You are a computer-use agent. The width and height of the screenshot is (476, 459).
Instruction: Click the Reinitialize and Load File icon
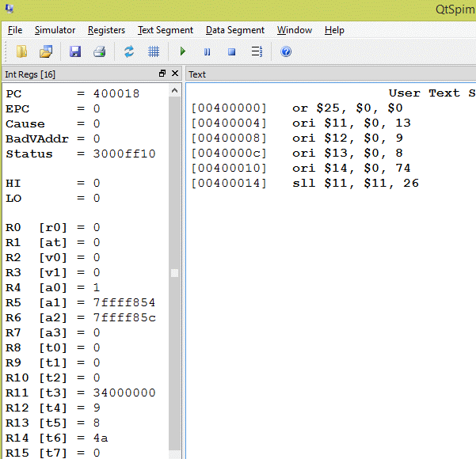46,52
